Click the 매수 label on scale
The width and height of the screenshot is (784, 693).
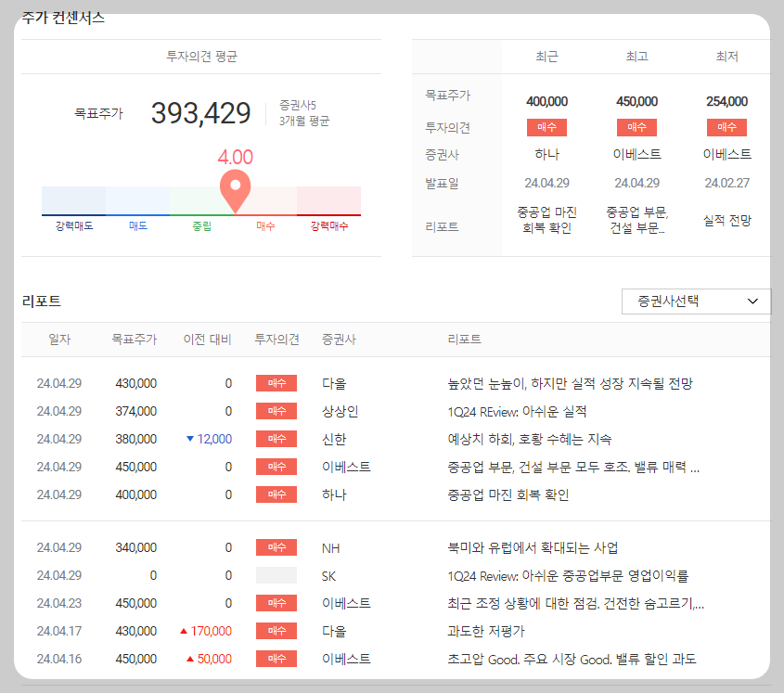click(x=265, y=226)
